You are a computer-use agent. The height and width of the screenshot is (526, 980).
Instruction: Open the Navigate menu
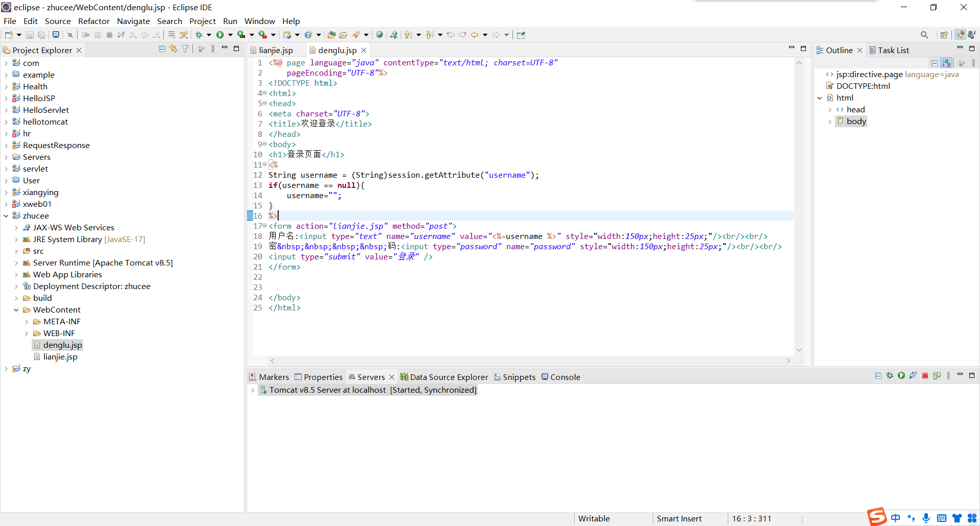click(133, 21)
